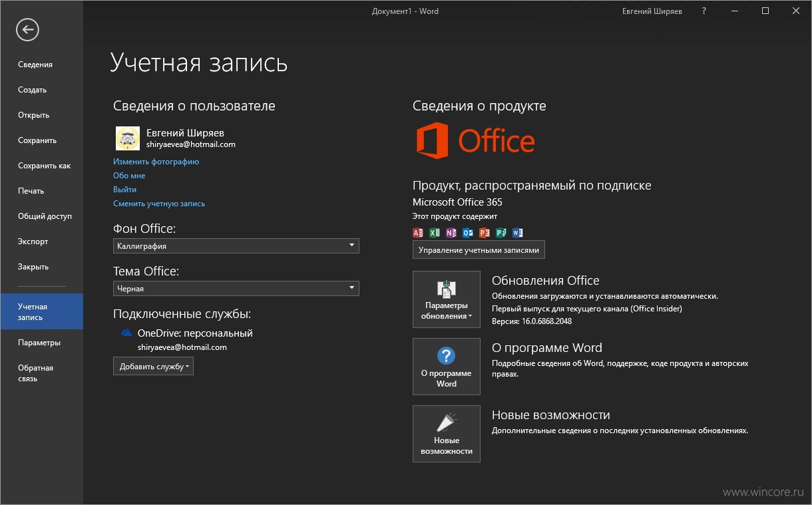Viewport: 812px width, 505px height.
Task: Open the Office theme dropdown Черная
Action: click(x=236, y=288)
